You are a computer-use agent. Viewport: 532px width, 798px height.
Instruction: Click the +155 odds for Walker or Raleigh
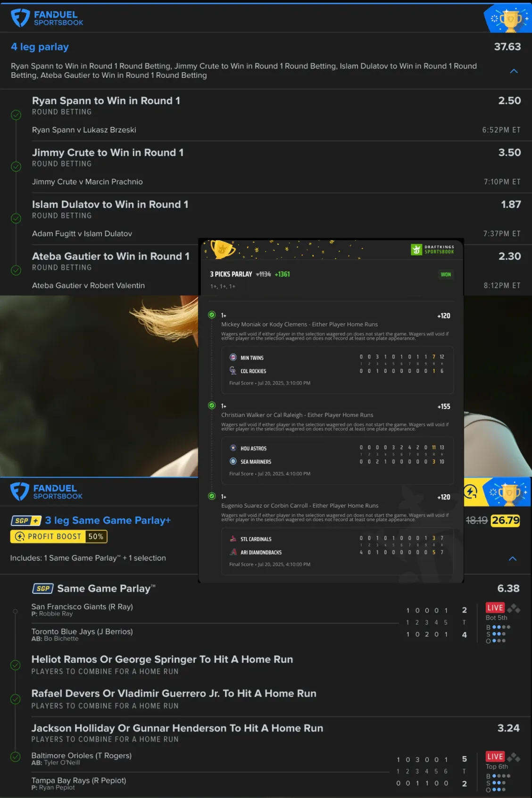pos(444,406)
